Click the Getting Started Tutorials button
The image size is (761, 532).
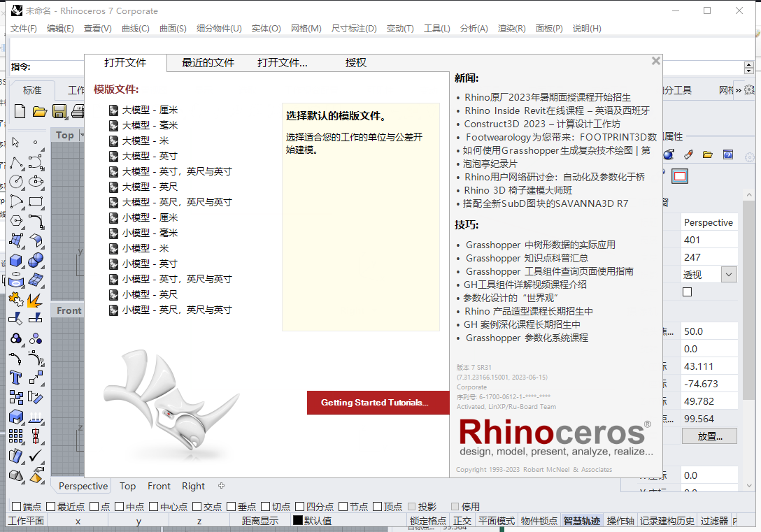click(x=378, y=403)
